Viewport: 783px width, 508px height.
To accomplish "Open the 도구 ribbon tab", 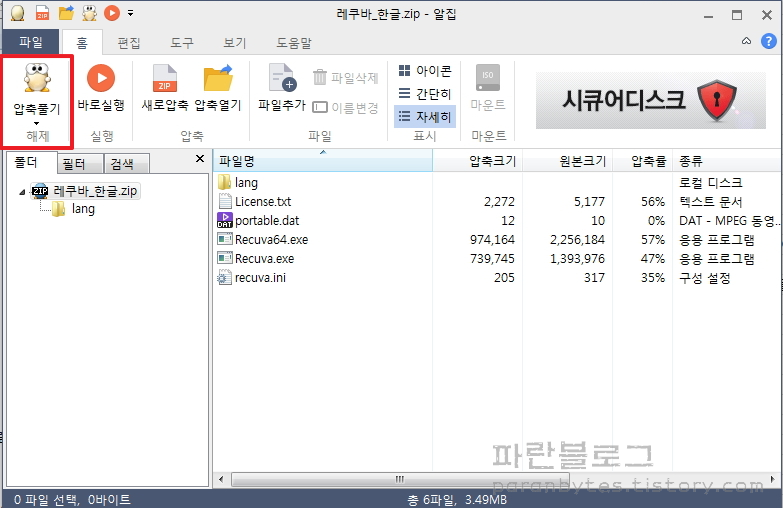I will click(182, 43).
